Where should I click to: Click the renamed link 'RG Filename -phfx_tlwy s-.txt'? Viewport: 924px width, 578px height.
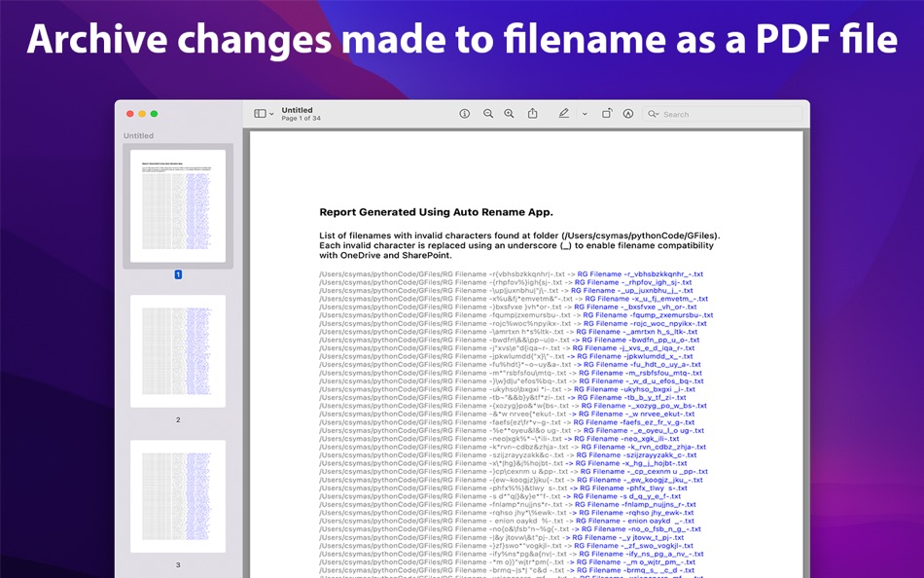tap(633, 488)
